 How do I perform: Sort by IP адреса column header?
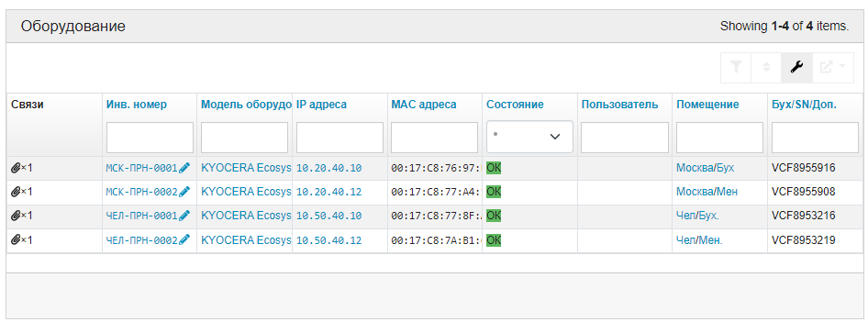point(322,105)
